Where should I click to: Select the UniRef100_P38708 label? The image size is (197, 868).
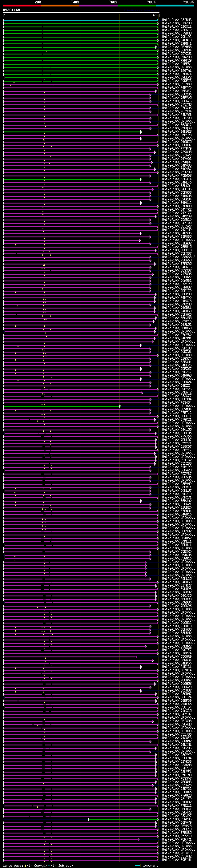click(x=177, y=118)
